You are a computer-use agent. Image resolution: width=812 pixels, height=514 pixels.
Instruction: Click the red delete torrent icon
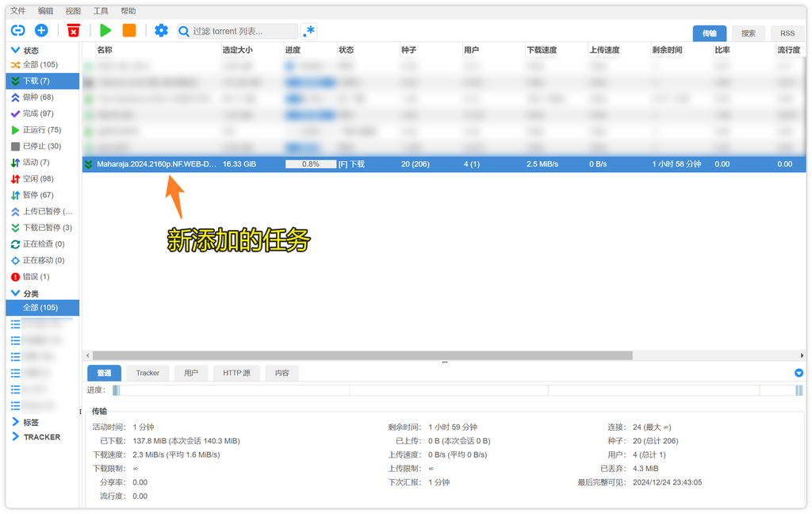(x=73, y=30)
